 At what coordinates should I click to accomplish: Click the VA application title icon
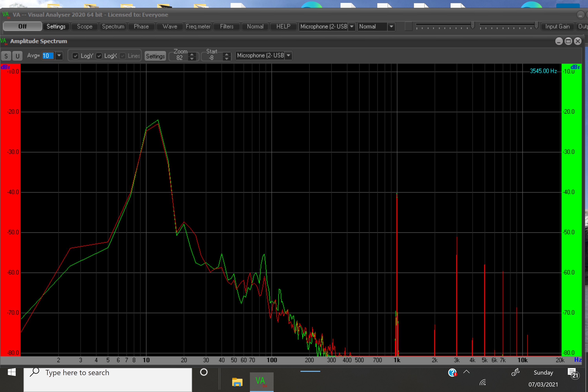[x=6, y=15]
